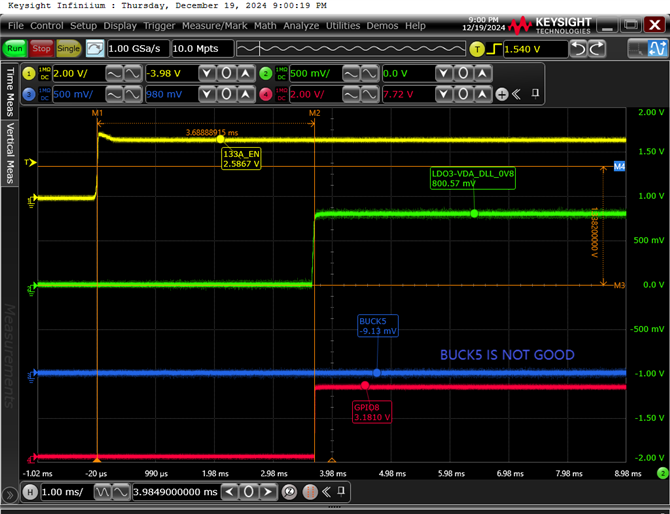Toggle channel 3 1MΩ DC coupling
Viewport: 670px width, 514px height.
pyautogui.click(x=44, y=94)
